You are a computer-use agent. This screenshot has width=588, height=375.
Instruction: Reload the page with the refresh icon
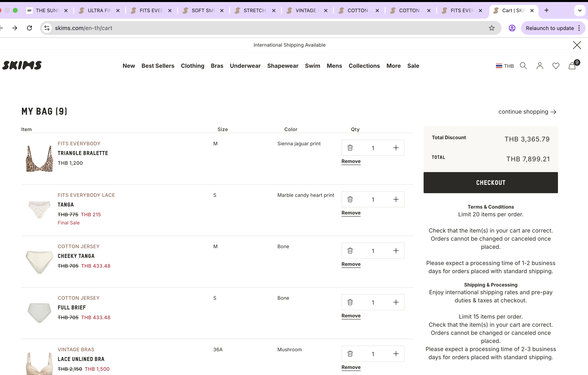(x=30, y=28)
